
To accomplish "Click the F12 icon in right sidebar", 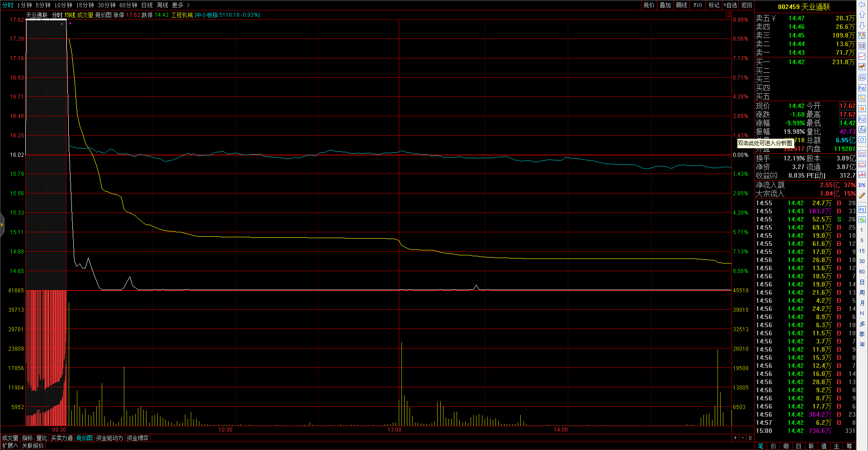I will click(862, 119).
